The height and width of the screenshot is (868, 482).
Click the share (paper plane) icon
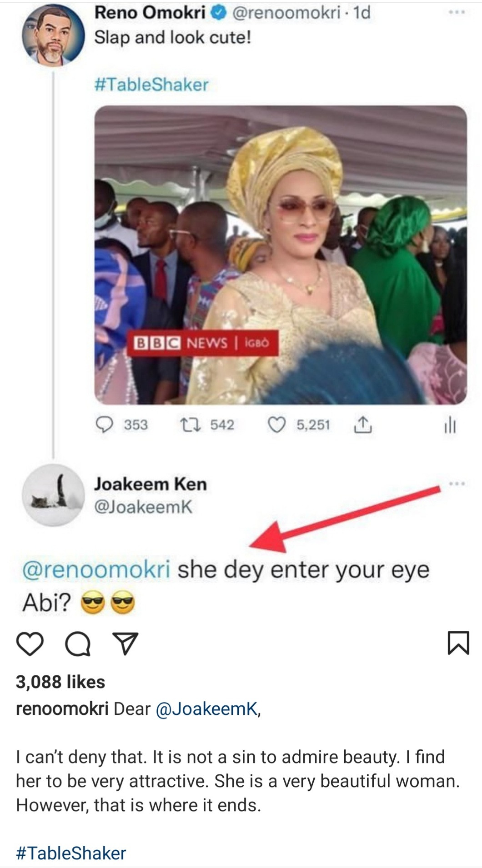[126, 641]
